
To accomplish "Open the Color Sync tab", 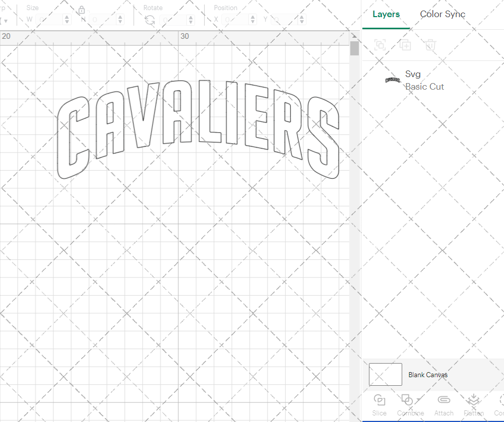I will pyautogui.click(x=443, y=14).
